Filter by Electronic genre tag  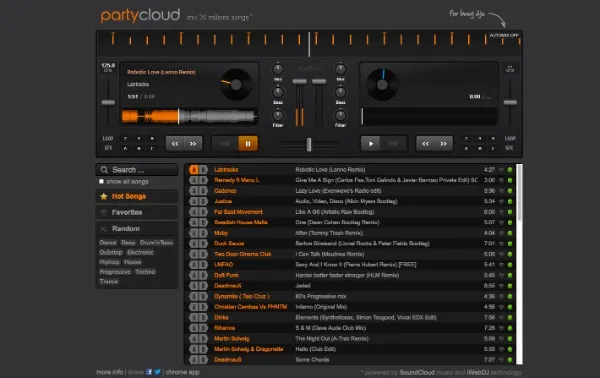point(140,252)
